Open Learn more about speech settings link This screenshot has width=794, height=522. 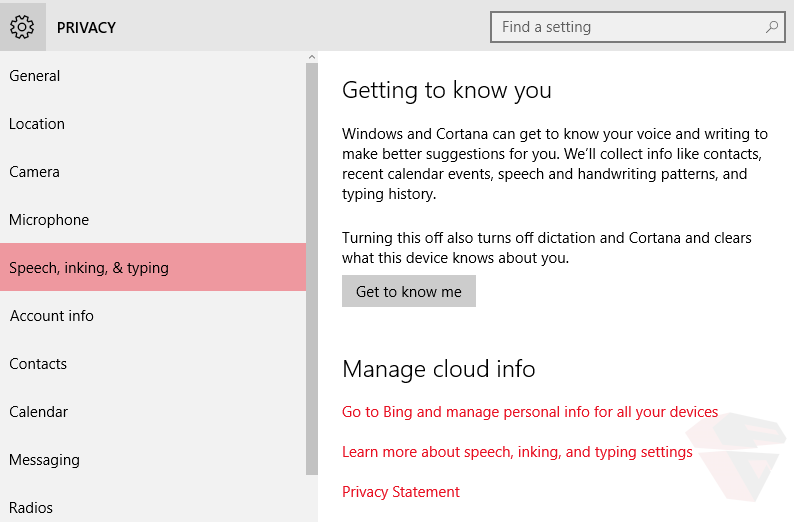[x=517, y=452]
